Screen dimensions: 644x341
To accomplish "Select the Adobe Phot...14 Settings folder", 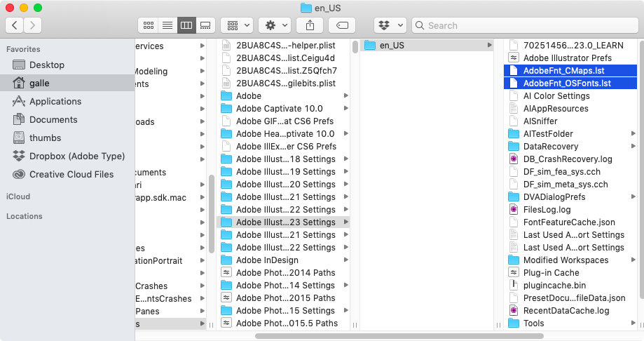I will (x=283, y=286).
